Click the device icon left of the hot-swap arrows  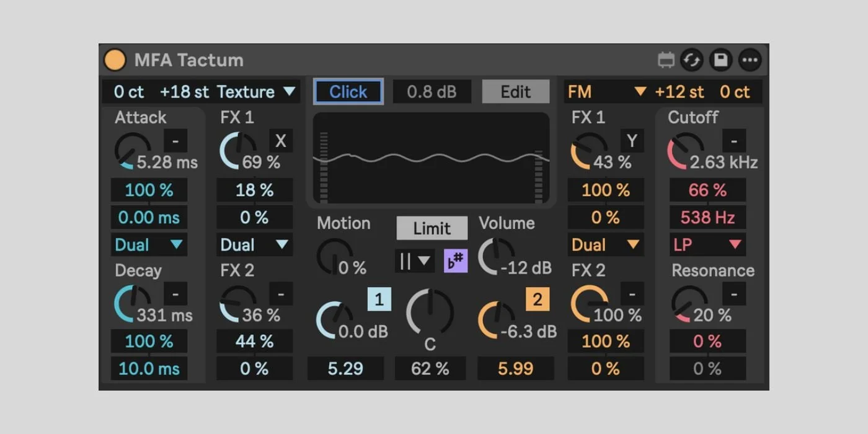666,60
